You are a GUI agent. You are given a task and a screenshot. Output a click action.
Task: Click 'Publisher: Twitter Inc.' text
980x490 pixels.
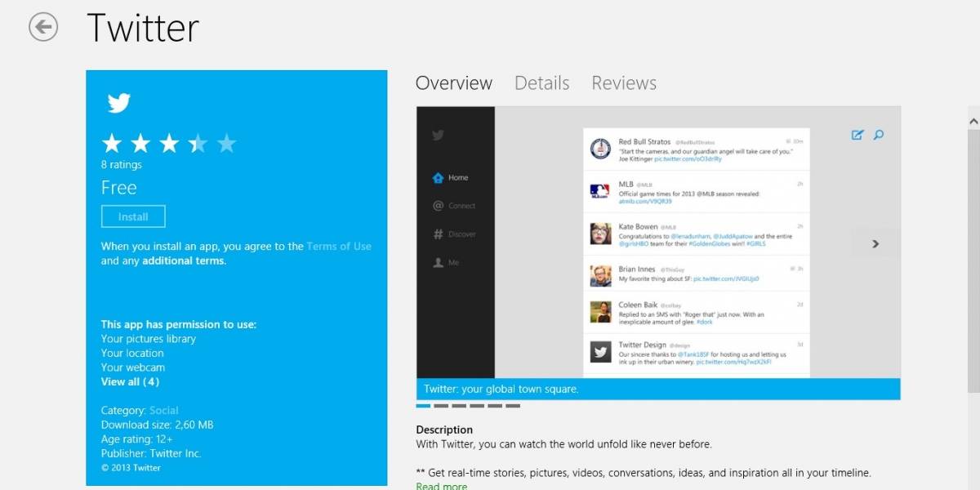click(x=151, y=453)
